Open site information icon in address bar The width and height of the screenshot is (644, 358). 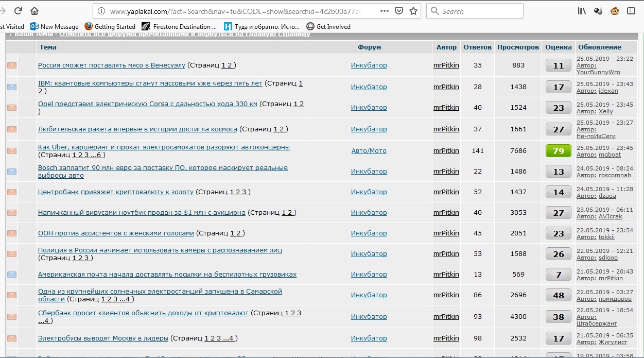pyautogui.click(x=101, y=11)
